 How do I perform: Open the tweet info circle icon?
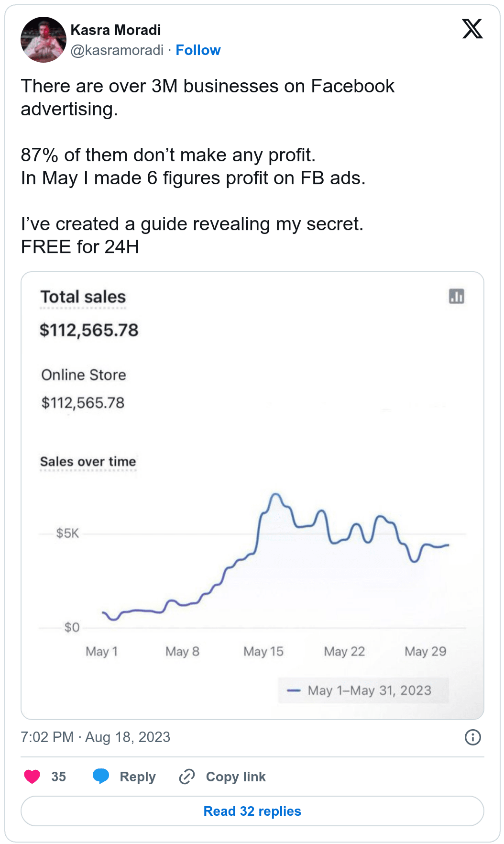coord(472,737)
